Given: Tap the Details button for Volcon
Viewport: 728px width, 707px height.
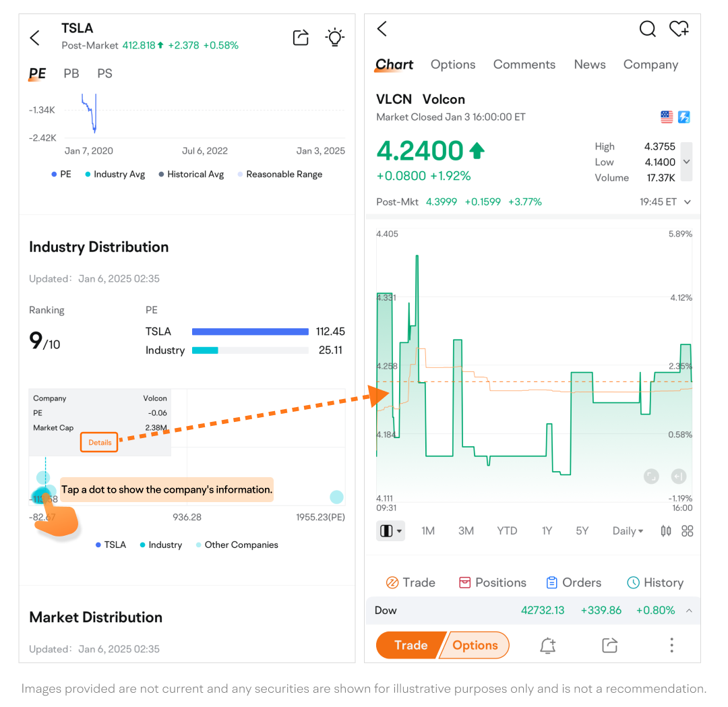Looking at the screenshot, I should 100,443.
